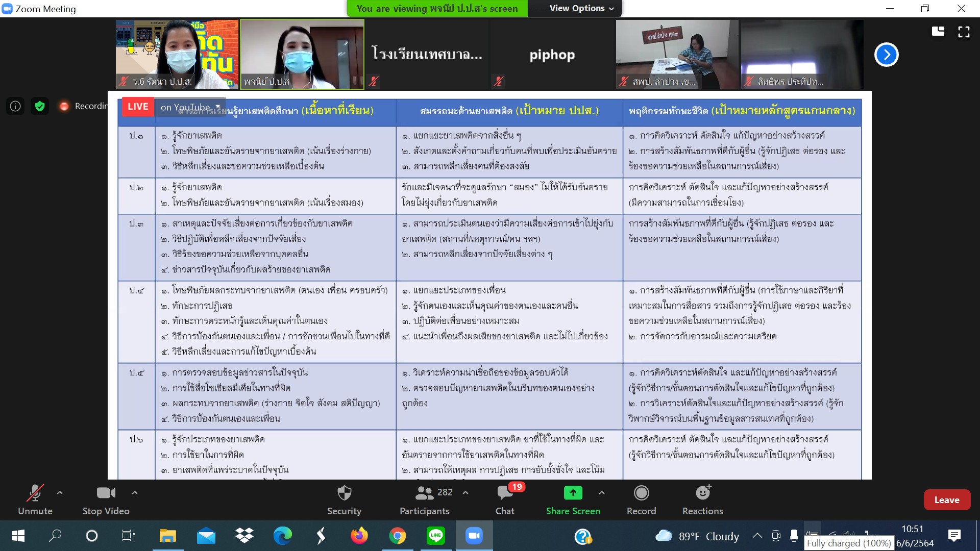Click header สมรรถนะด้านยาเสพติด (เป้าหมาย ปปส.)
Screen dimensions: 980x551
[509, 111]
